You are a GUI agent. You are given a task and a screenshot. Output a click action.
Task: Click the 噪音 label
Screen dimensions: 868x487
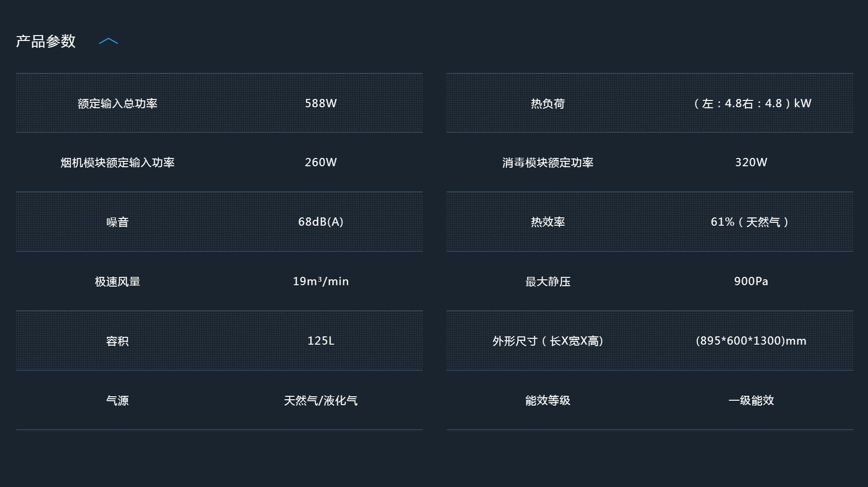[x=117, y=222]
